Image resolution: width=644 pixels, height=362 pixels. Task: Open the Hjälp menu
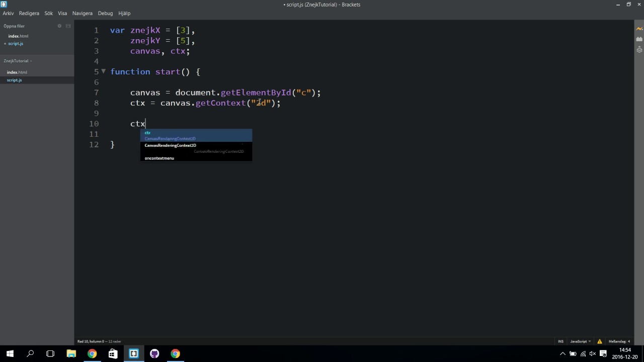click(x=124, y=13)
